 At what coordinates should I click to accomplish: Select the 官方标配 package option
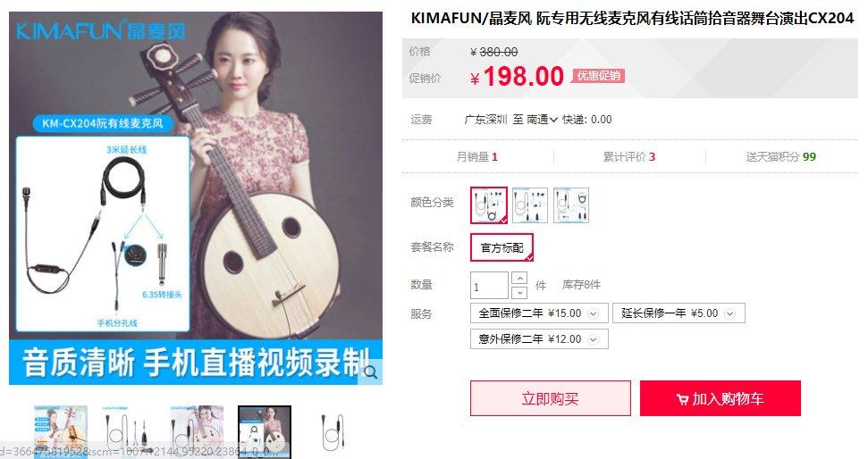501,247
